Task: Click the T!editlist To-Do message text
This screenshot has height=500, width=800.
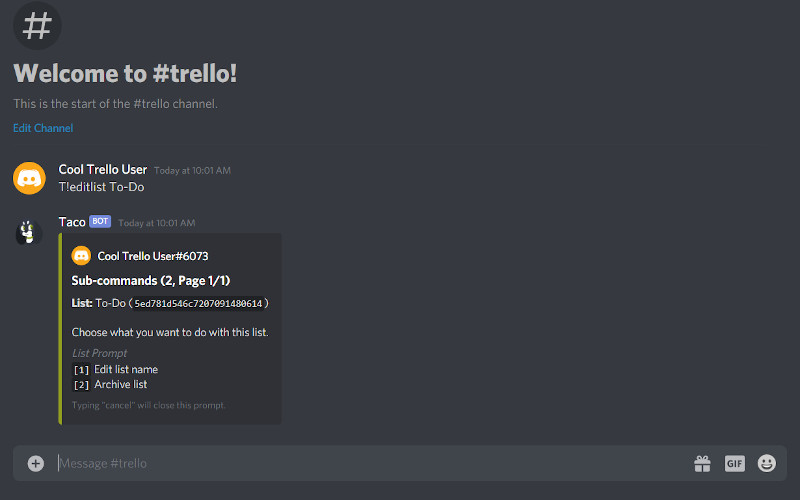Action: pyautogui.click(x=102, y=187)
